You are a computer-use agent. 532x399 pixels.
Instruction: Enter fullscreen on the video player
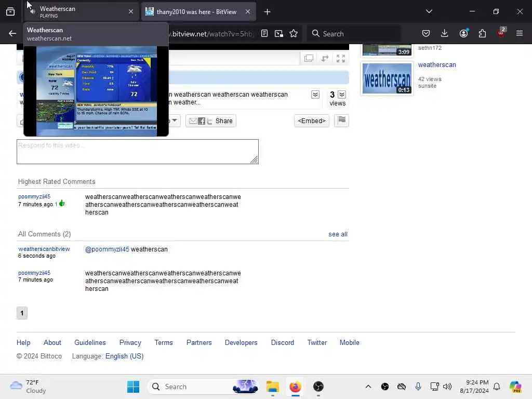pos(341,58)
